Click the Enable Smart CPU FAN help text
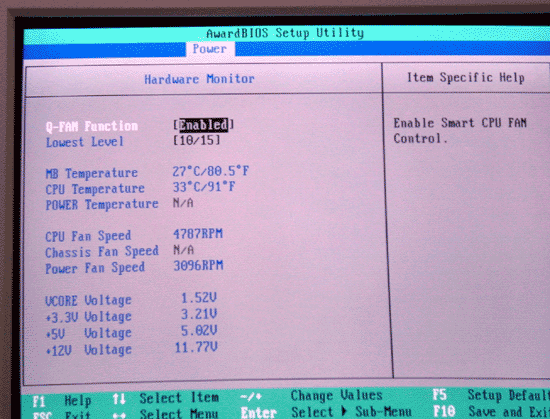 (460, 131)
